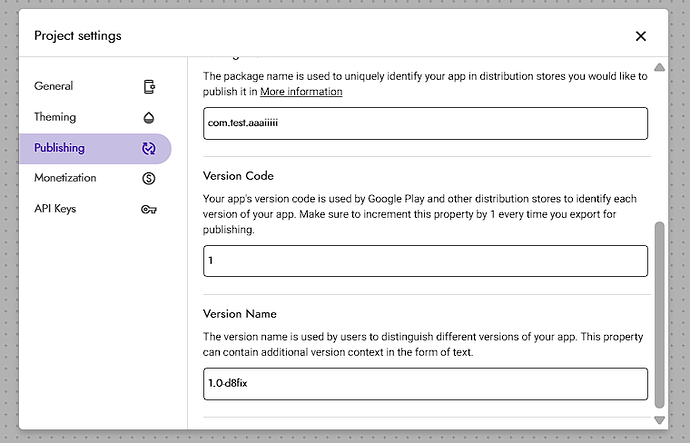Switch to the Theming tab label
Viewport: 690px width, 443px height.
55,117
